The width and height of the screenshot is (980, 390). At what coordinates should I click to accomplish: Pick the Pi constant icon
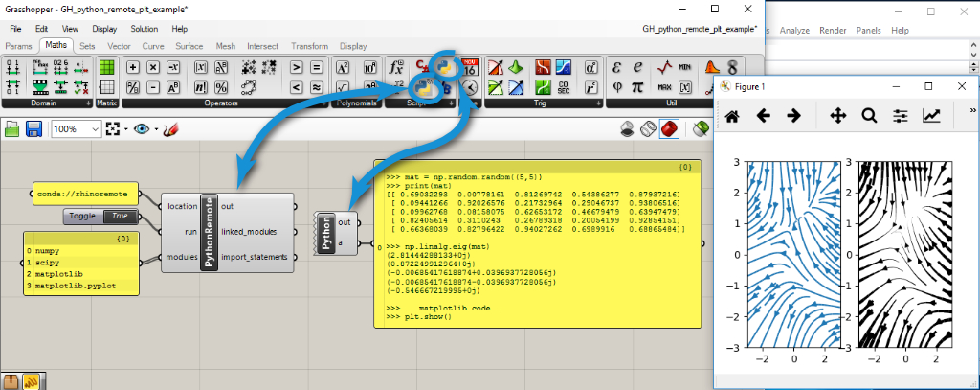pyautogui.click(x=637, y=87)
